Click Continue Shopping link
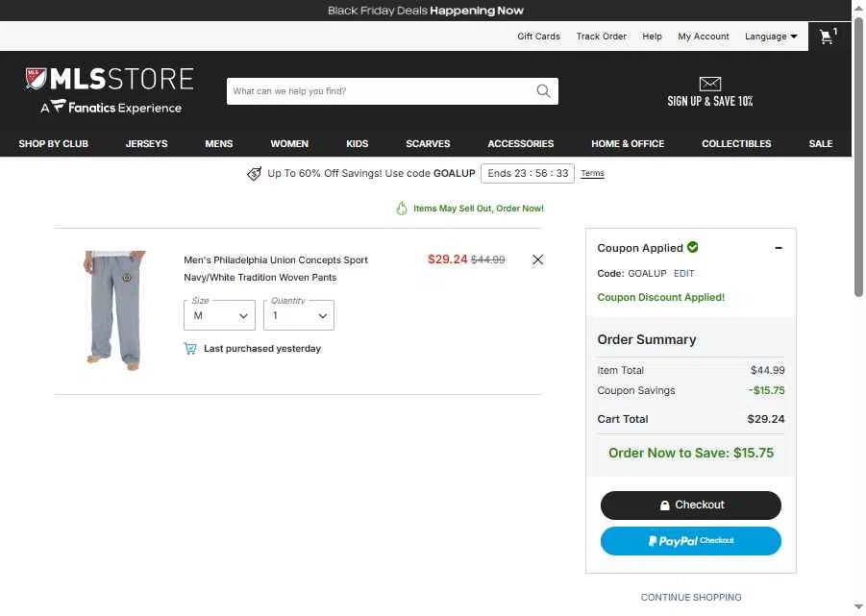 click(x=691, y=597)
